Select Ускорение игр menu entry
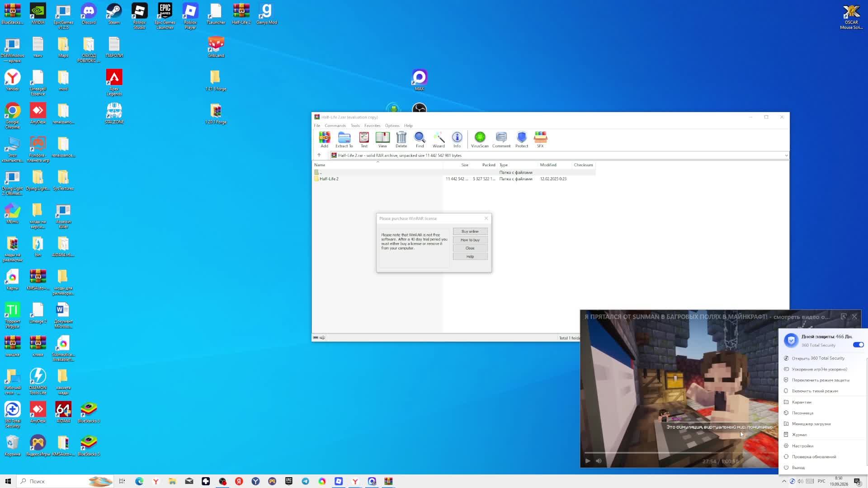Viewport: 868px width, 488px height. [x=820, y=369]
